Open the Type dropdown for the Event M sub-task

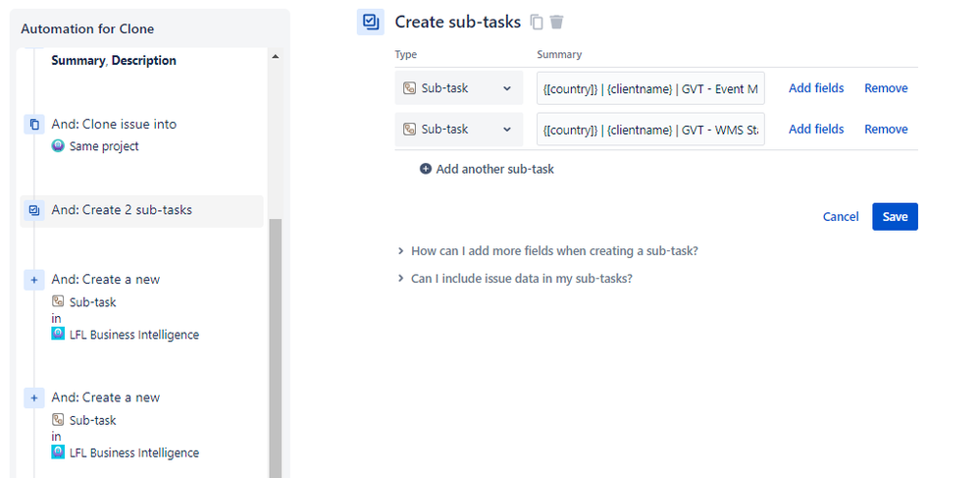(459, 88)
